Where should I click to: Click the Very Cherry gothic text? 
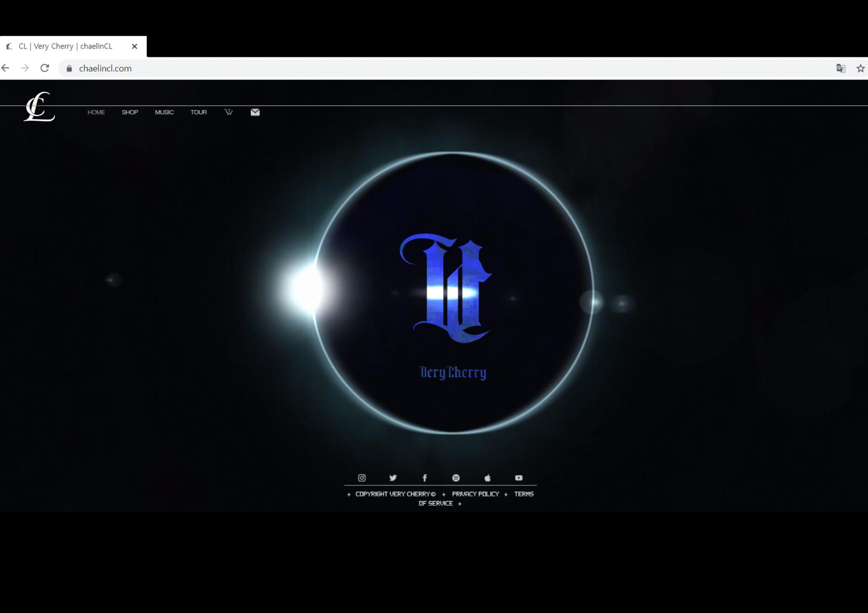click(x=453, y=373)
